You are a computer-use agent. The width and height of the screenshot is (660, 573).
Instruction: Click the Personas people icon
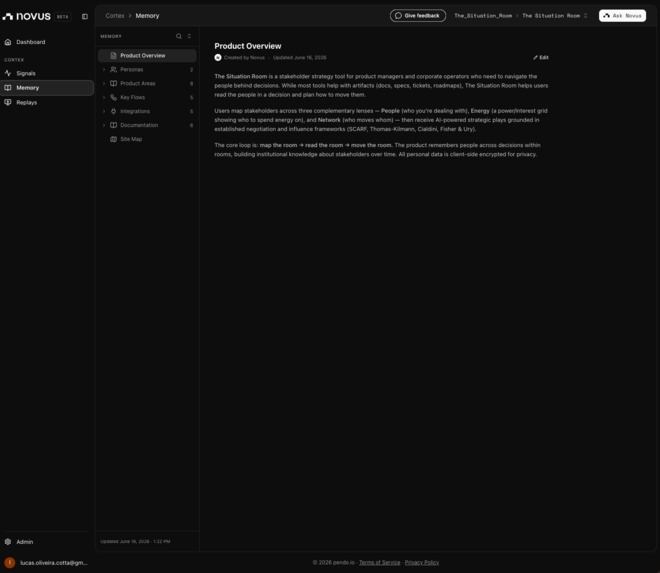pos(113,69)
